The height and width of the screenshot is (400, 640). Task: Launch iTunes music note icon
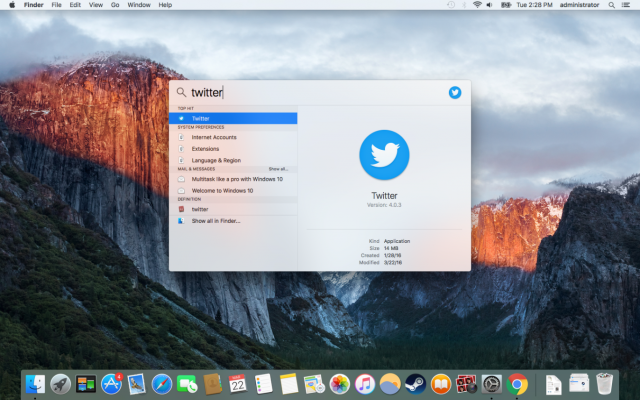pyautogui.click(x=364, y=384)
